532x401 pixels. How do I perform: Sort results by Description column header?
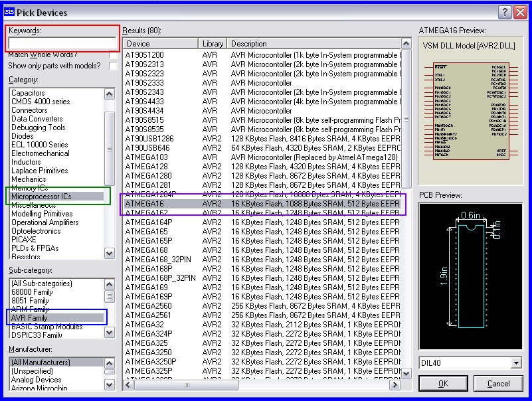click(314, 44)
